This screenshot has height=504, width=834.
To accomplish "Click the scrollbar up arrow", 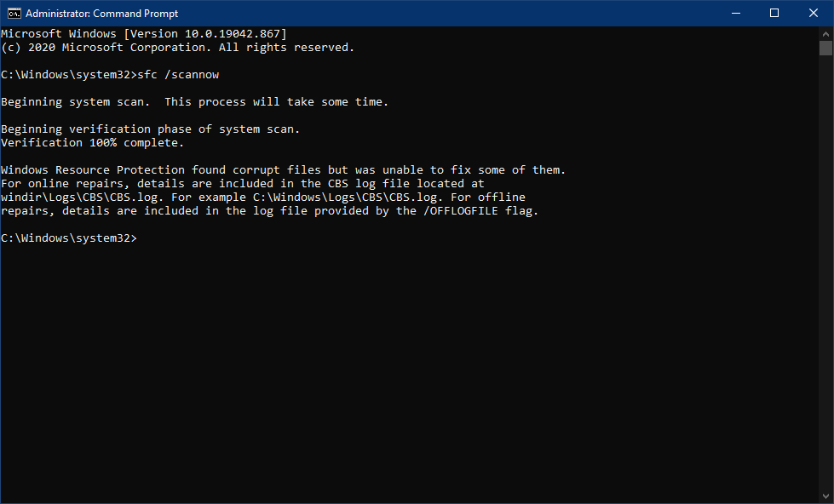I will tap(825, 33).
